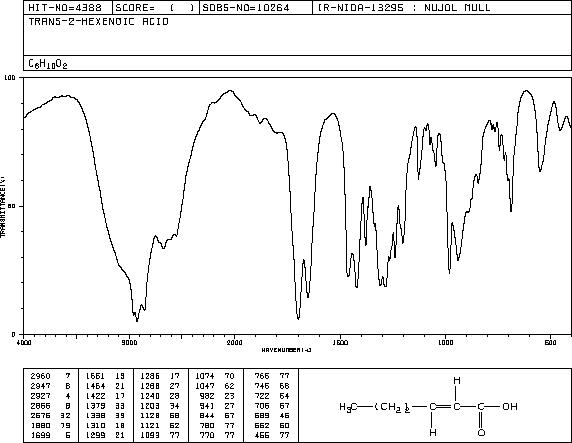Click the broad O-H absorption minimum near 2927
The image size is (572, 443).
coord(137,321)
